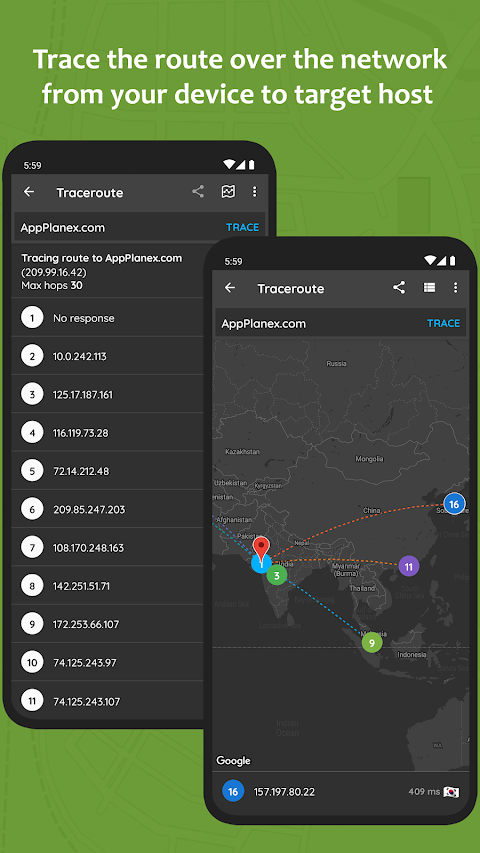
Task: Tap share icon in right phone toolbar
Action: (x=399, y=288)
